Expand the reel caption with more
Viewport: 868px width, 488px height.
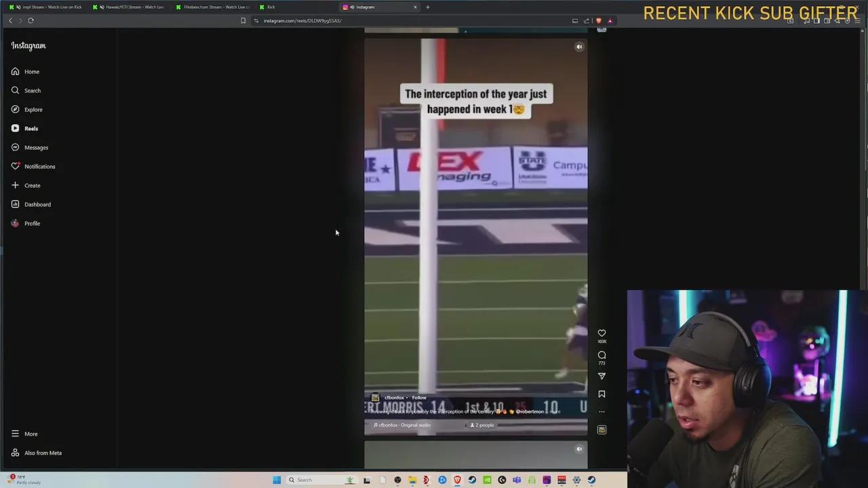pyautogui.click(x=555, y=411)
